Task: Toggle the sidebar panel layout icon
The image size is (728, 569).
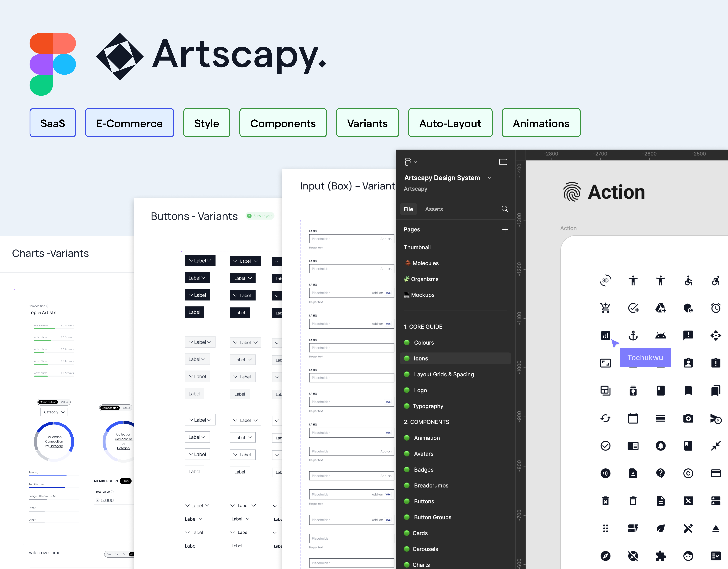Action: 503,162
